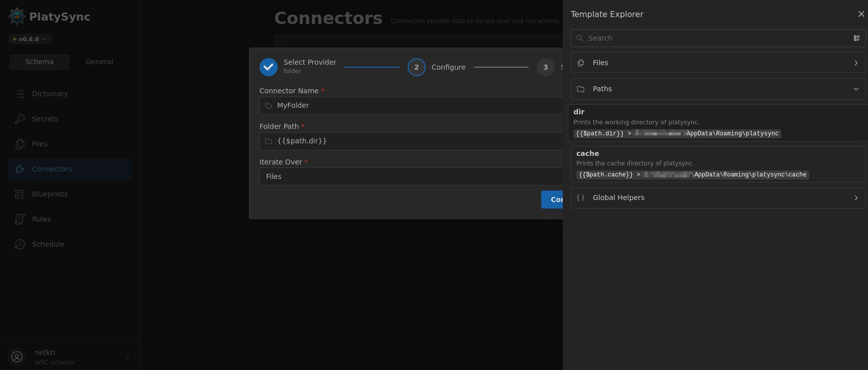Select the cache path template entry
The width and height of the screenshot is (868, 370).
718,164
